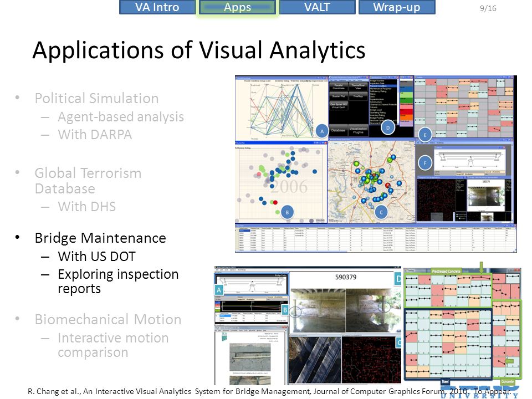532x399 pixels.
Task: Open the parallel coordinates plot view
Action: click(x=282, y=108)
